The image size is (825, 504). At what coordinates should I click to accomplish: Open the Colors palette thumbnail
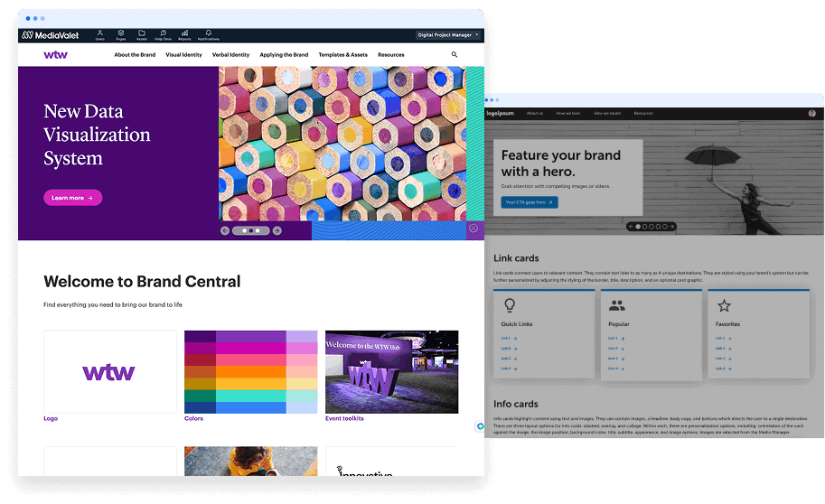pos(250,371)
